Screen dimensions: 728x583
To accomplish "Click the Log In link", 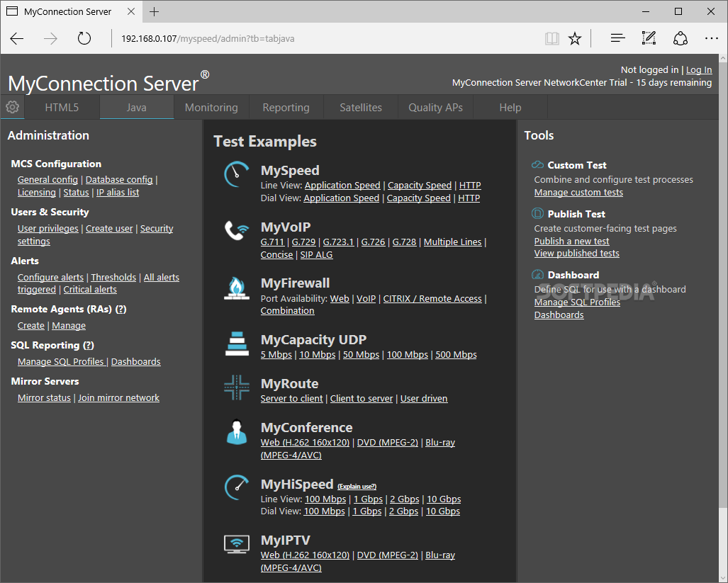I will [699, 69].
